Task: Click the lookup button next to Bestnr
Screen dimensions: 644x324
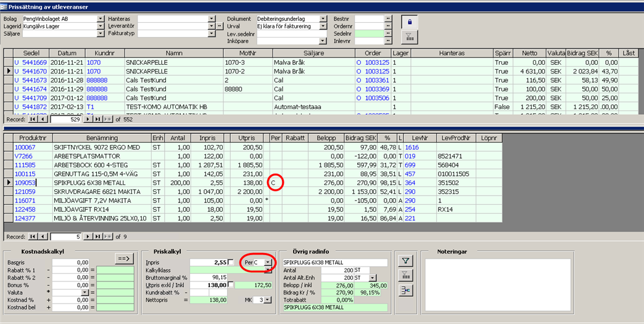Action: 388,19
